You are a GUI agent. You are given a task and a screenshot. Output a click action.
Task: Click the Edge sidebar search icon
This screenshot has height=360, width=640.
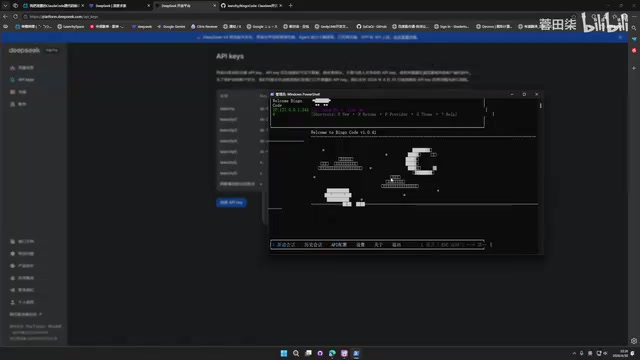pyautogui.click(x=634, y=28)
